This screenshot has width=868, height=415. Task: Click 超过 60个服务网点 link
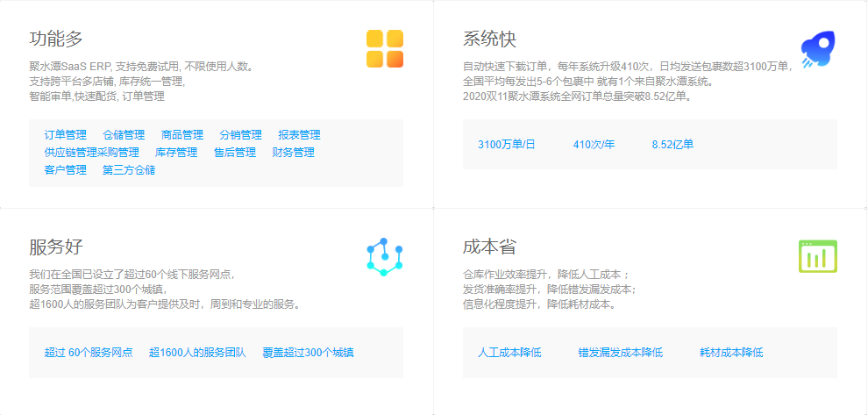coord(89,353)
